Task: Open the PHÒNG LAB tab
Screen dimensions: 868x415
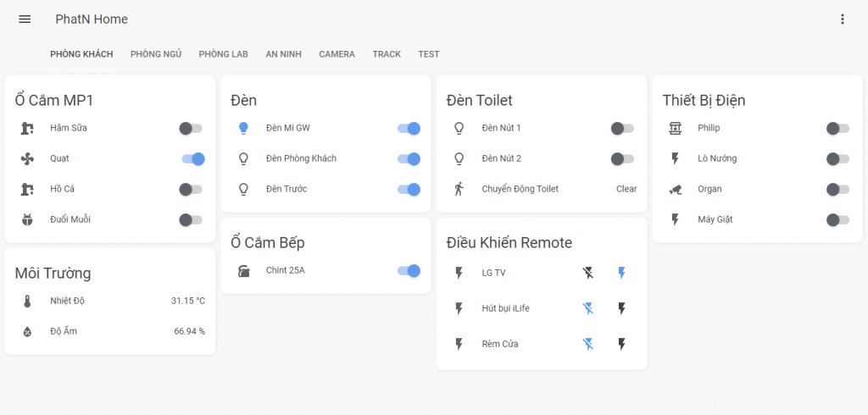Action: click(x=224, y=54)
